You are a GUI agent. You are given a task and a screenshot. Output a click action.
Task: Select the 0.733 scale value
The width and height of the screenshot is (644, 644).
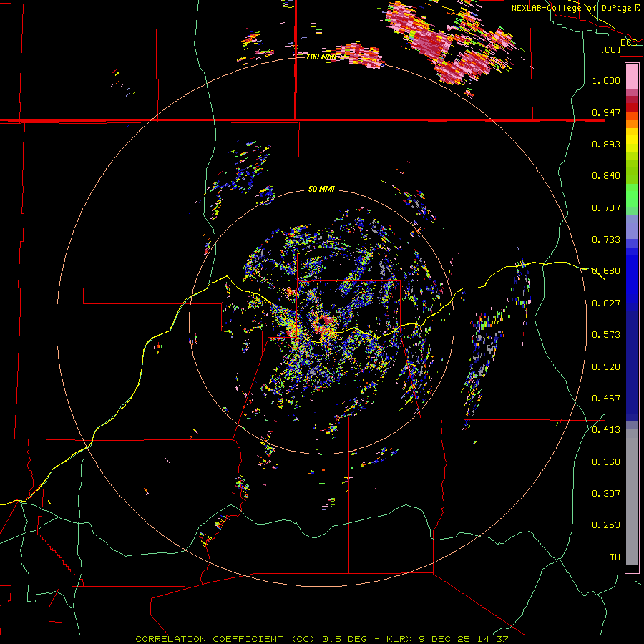click(606, 240)
